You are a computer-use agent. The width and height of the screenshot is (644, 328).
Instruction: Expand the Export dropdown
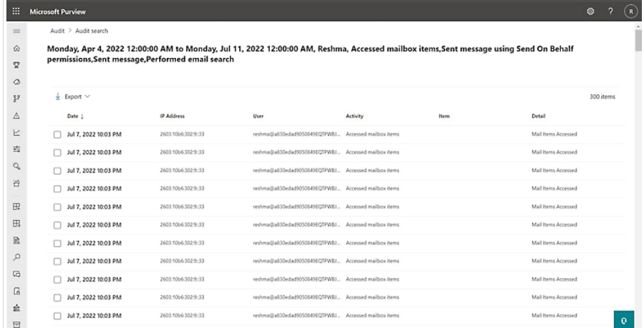click(73, 96)
